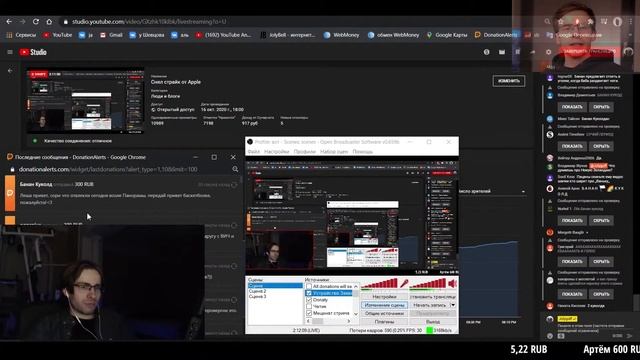The image size is (640, 360).
Task: Click the YouTube Studio logo
Action: [x=33, y=52]
